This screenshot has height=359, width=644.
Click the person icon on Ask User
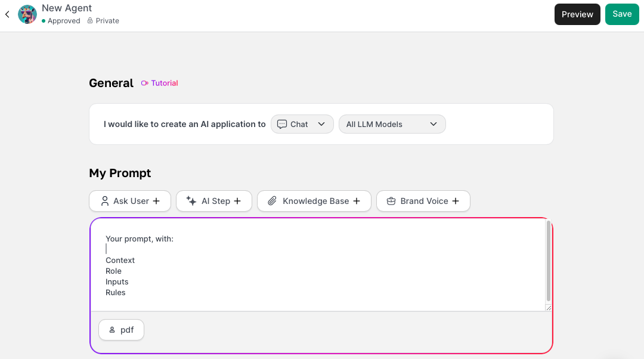point(105,201)
